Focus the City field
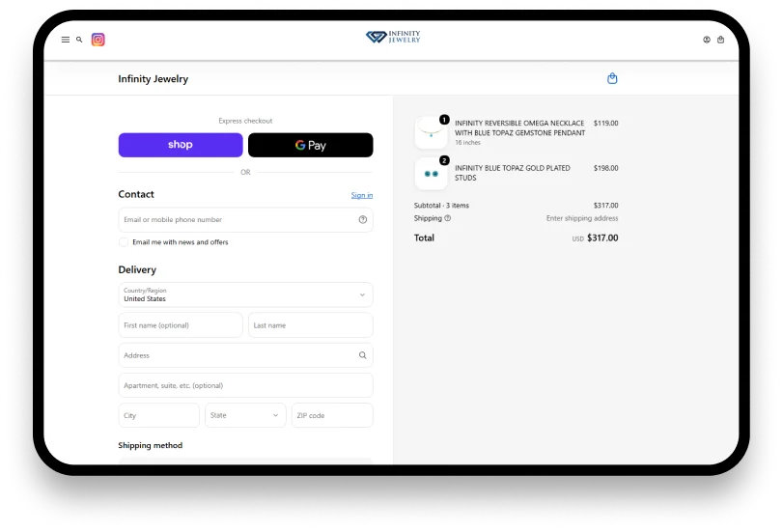The height and width of the screenshot is (532, 783). [158, 415]
